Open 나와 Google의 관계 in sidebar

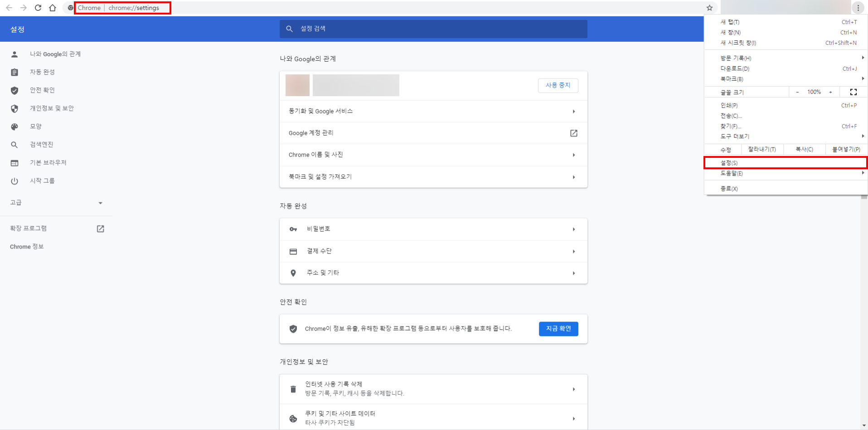tap(55, 54)
